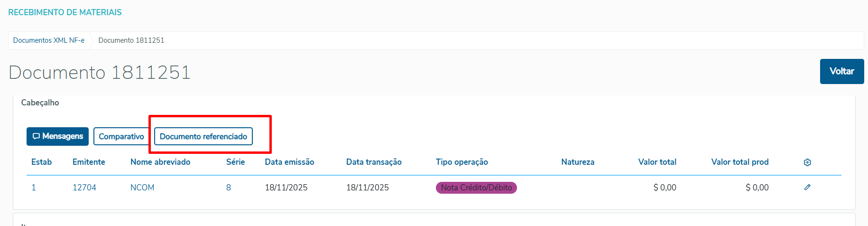
Task: Open the Série 8 link
Action: pos(229,188)
